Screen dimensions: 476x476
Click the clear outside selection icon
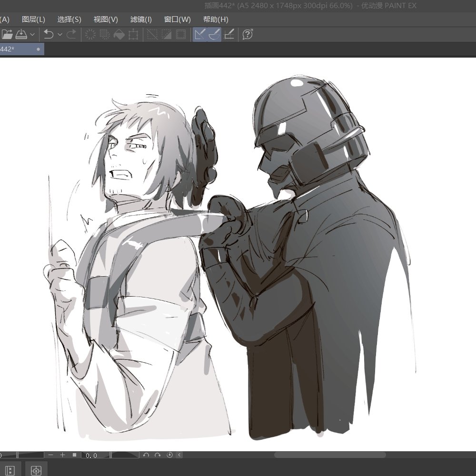point(105,34)
